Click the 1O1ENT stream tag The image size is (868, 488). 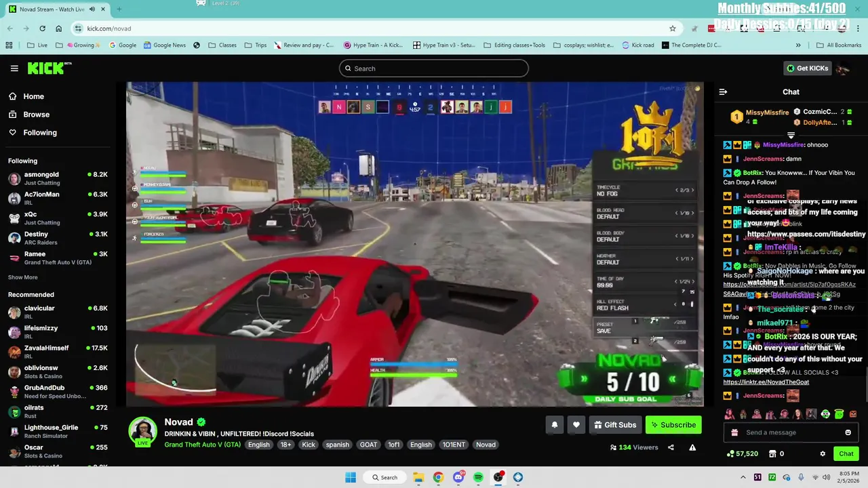[x=454, y=445]
